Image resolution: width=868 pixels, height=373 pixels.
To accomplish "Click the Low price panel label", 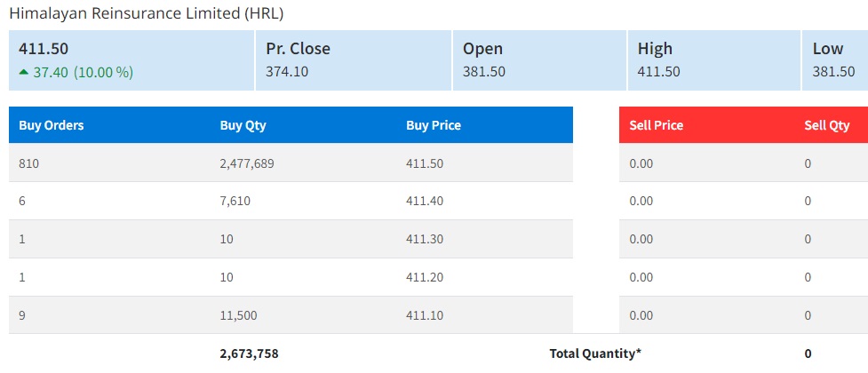I will click(828, 49).
